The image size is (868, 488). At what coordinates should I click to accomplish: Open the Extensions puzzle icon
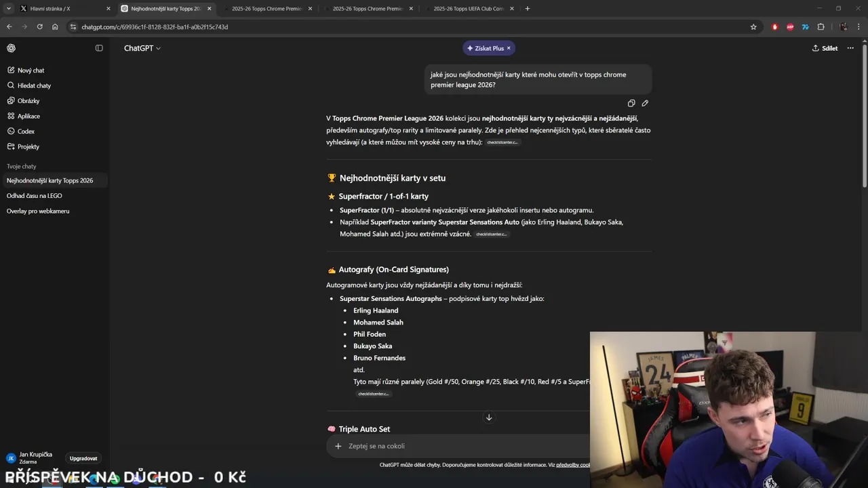[821, 27]
